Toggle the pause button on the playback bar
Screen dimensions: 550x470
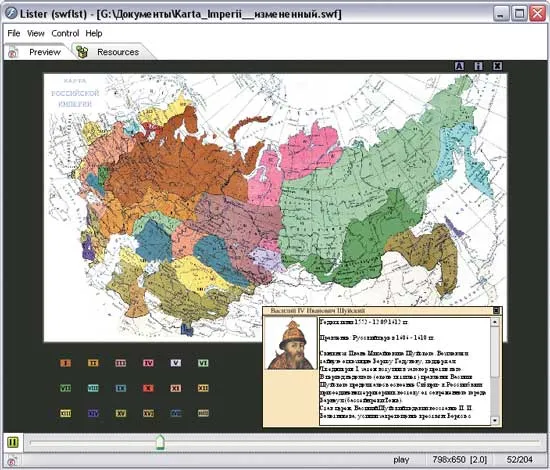(x=13, y=442)
